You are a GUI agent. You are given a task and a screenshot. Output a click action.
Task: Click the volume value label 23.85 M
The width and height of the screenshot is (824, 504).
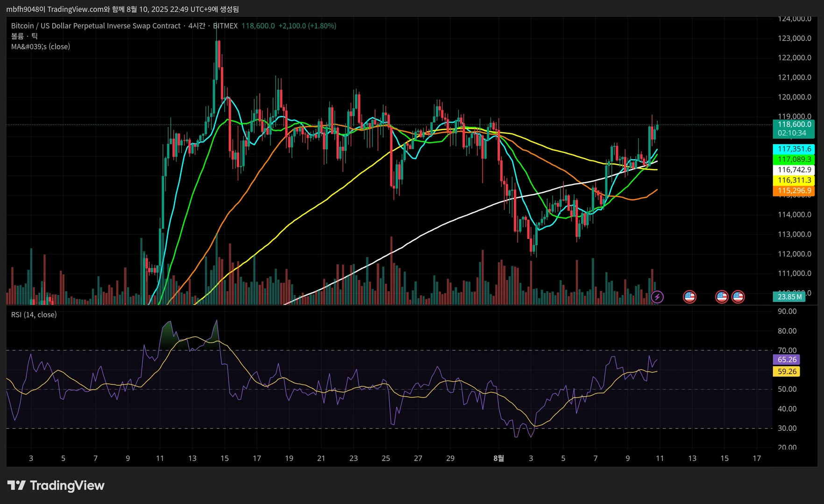click(789, 297)
